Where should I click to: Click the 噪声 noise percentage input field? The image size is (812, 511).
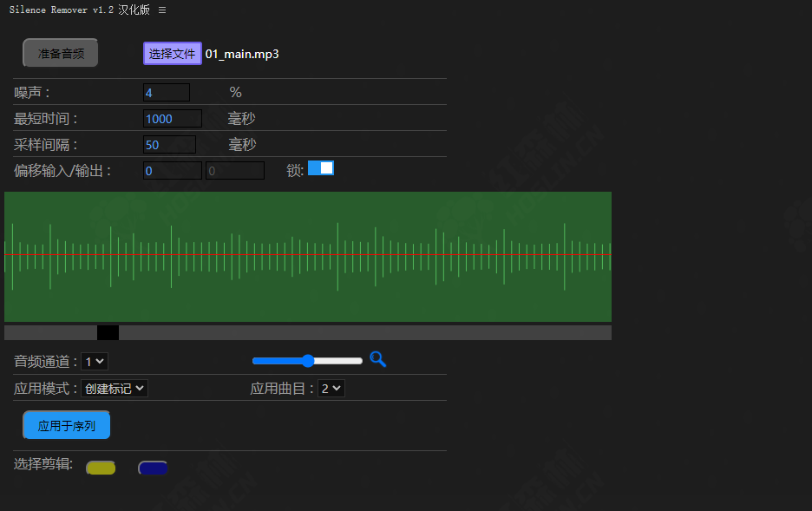pyautogui.click(x=166, y=92)
